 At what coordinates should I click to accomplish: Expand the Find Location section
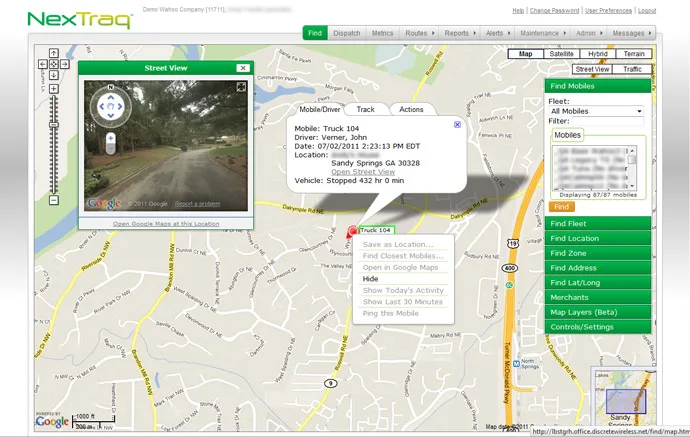(598, 239)
